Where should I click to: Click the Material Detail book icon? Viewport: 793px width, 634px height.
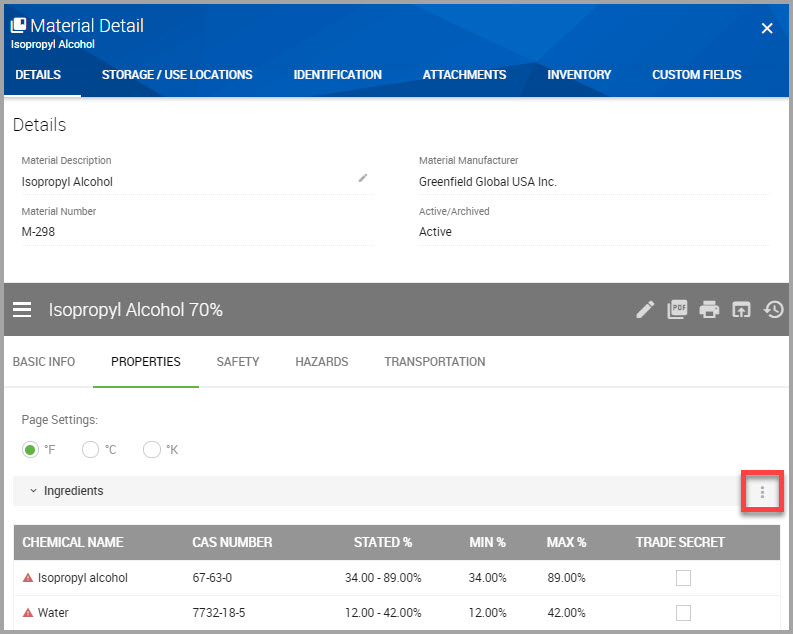pyautogui.click(x=18, y=25)
